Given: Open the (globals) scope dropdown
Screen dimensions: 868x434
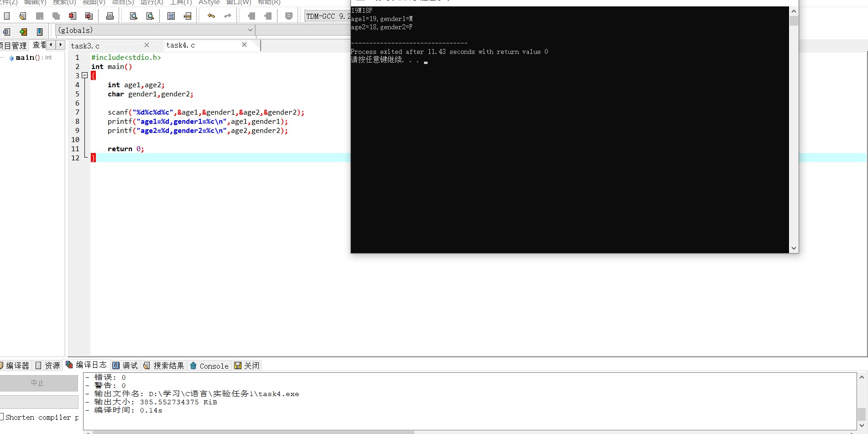Looking at the screenshot, I should tap(155, 30).
